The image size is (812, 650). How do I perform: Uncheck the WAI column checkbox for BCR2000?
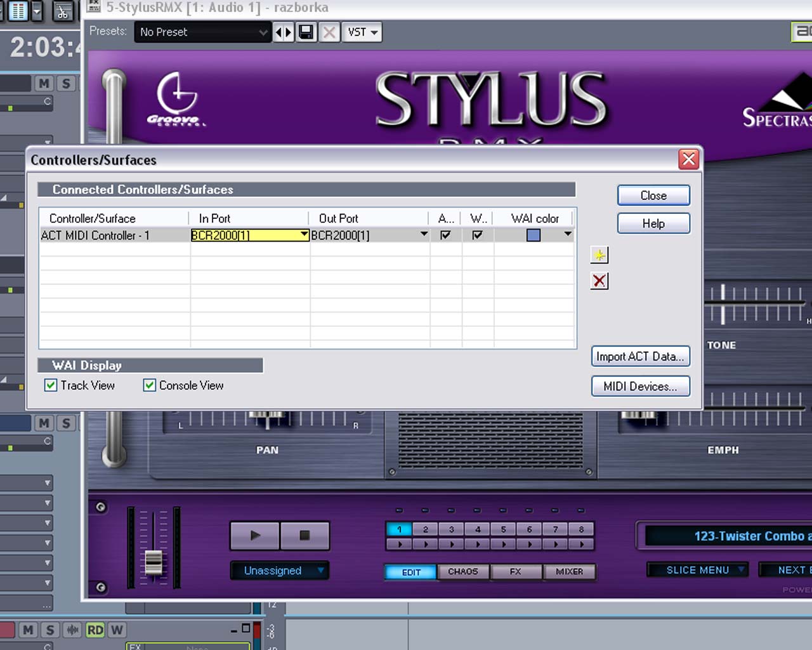477,235
